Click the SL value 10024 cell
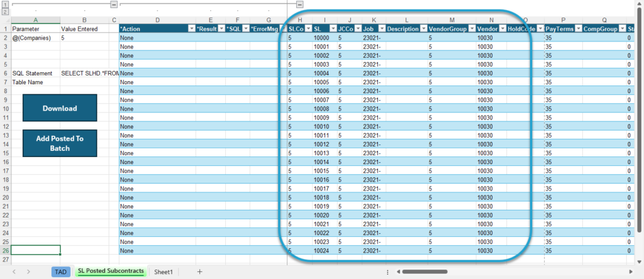644x279 pixels. pyautogui.click(x=325, y=251)
